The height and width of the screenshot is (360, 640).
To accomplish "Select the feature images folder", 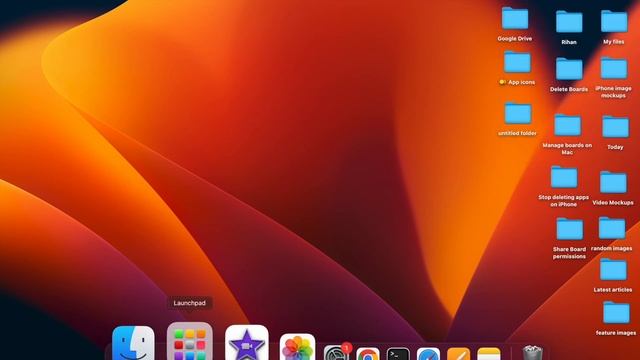I will [x=616, y=313].
